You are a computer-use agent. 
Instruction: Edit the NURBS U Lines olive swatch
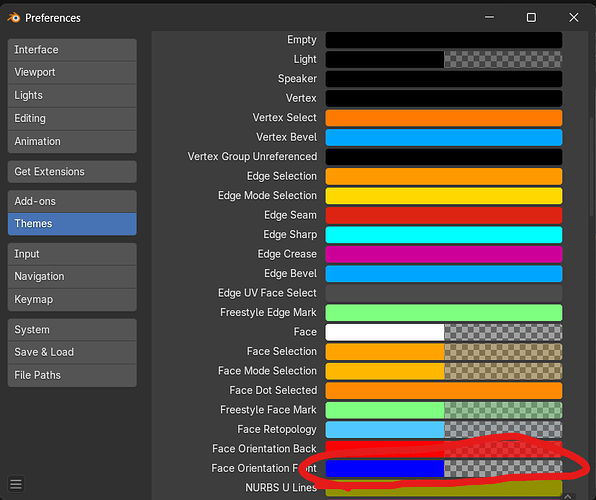(444, 488)
